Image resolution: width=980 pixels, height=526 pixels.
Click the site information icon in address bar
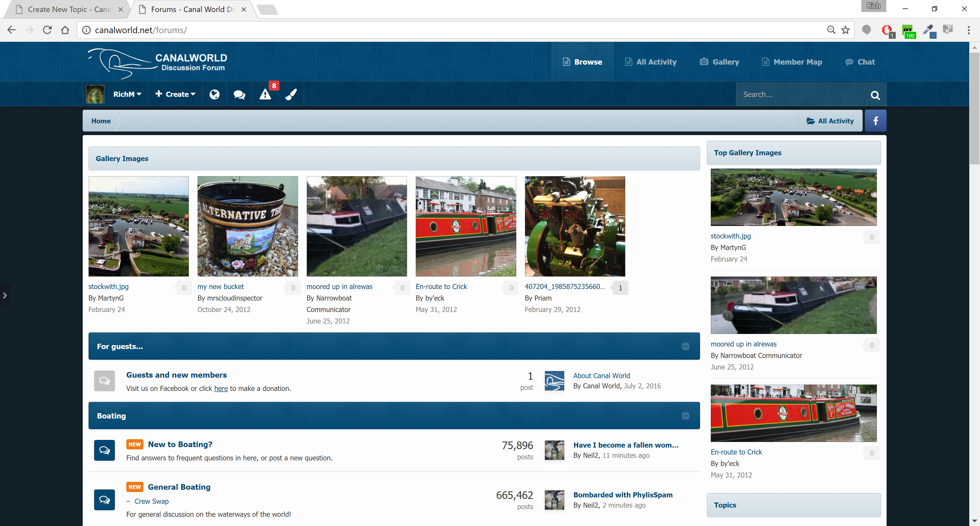[x=86, y=30]
